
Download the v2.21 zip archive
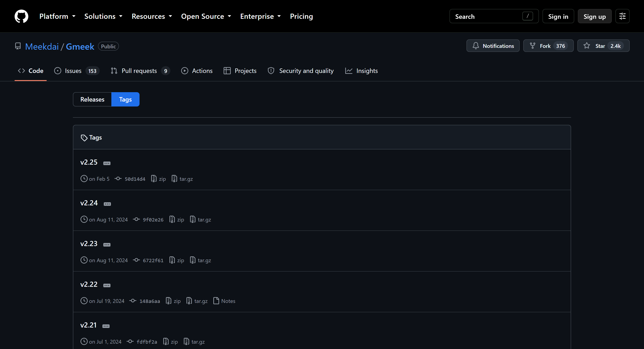tap(170, 342)
